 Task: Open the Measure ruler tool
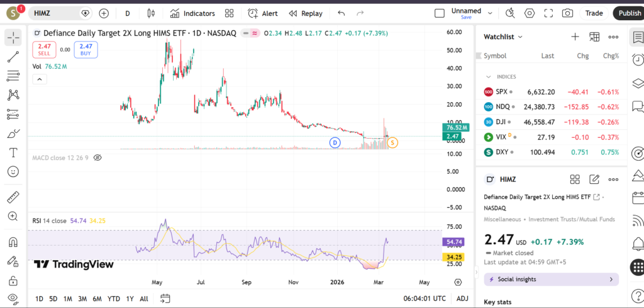click(x=13, y=198)
